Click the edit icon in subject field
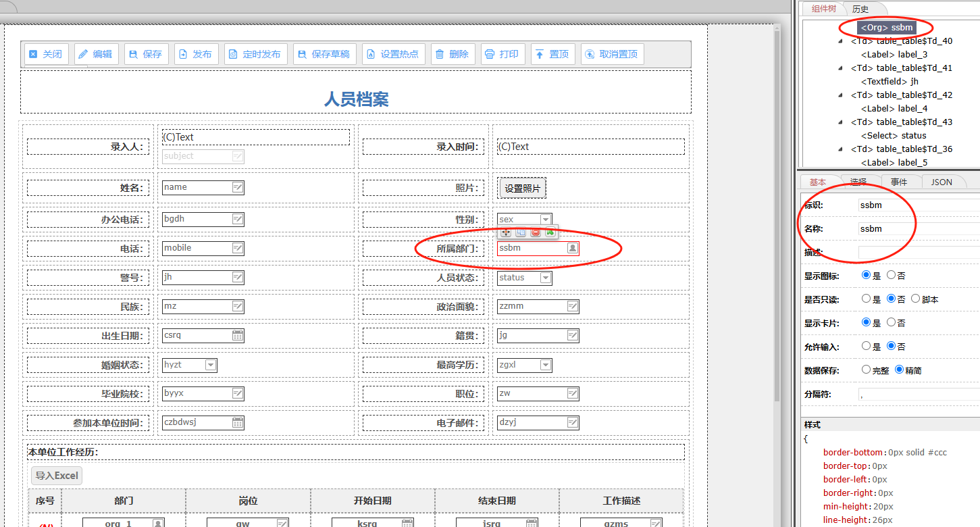The height and width of the screenshot is (527, 980). 238,156
